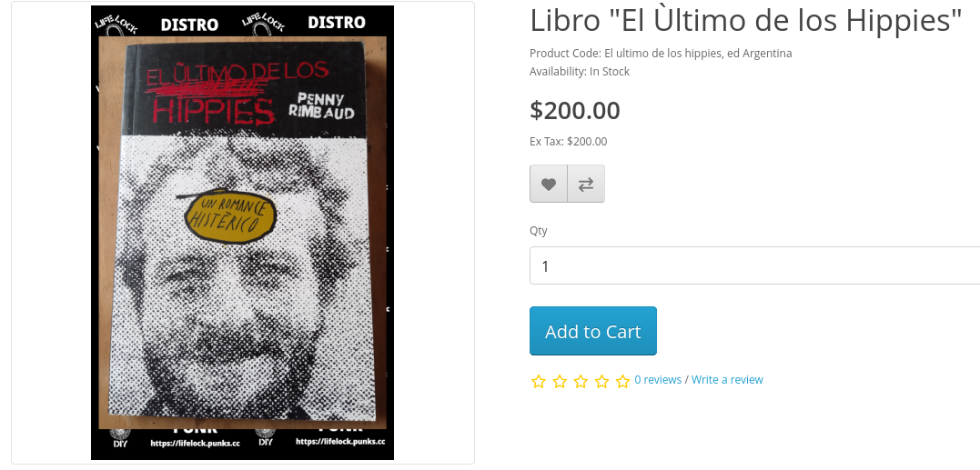
Task: Select the third rating star
Action: 581,381
